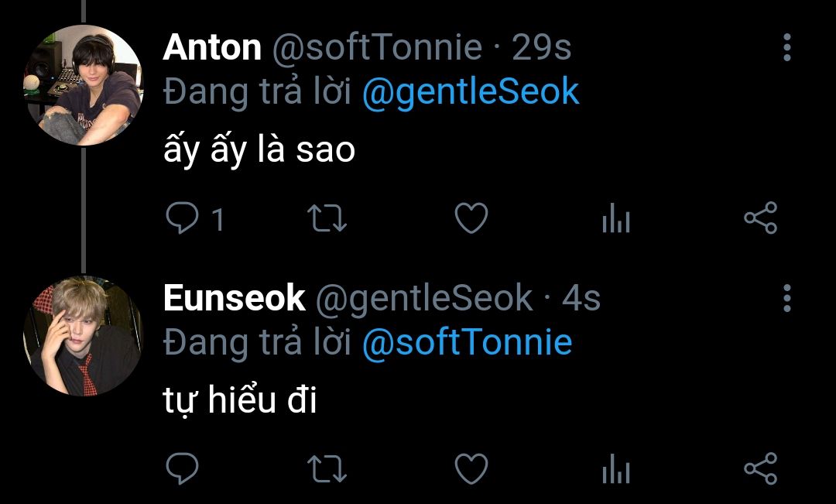Open Eunseok's display name profile
This screenshot has width=836, height=504.
(x=234, y=298)
